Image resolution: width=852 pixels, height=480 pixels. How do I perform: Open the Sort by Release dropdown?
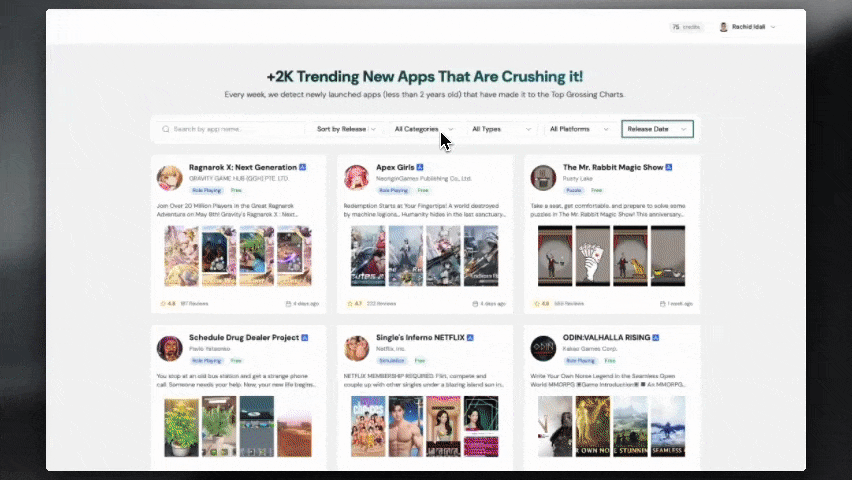pos(346,129)
